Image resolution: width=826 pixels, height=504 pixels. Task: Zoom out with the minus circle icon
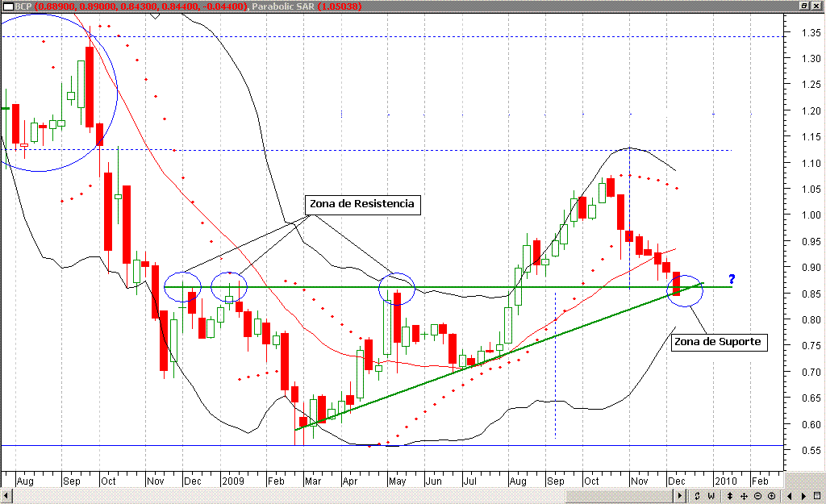click(757, 496)
